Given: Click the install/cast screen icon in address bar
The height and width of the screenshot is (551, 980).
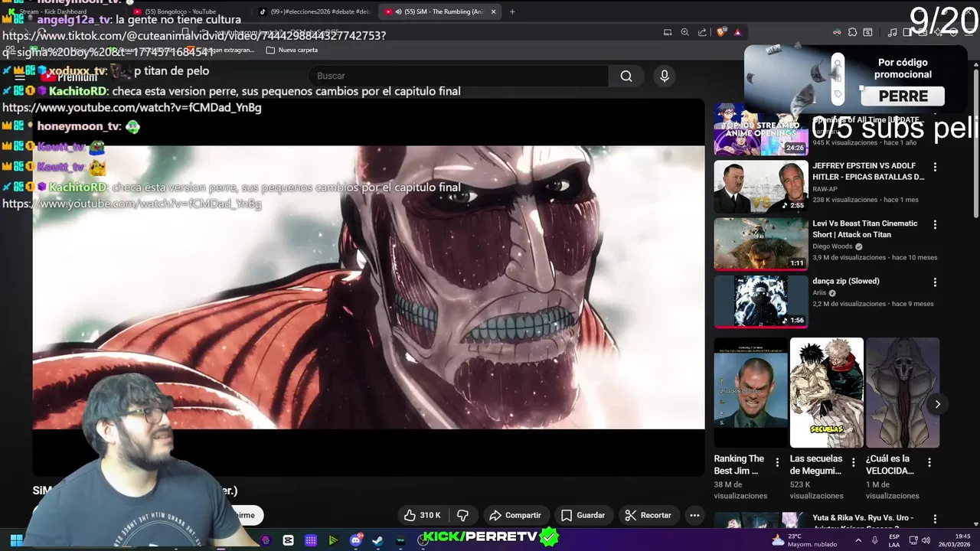Looking at the screenshot, I should (668, 32).
